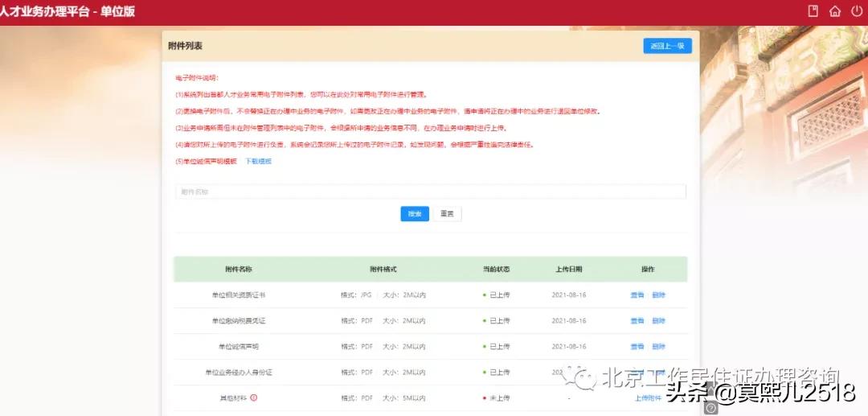
Task: View the 单位缴纳税费凭证 attachment
Action: pyautogui.click(x=637, y=321)
